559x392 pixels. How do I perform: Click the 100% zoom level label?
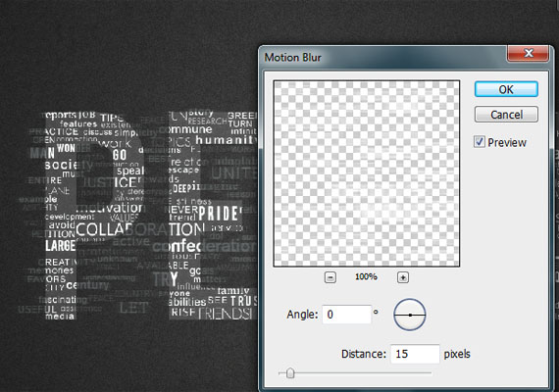click(x=366, y=276)
